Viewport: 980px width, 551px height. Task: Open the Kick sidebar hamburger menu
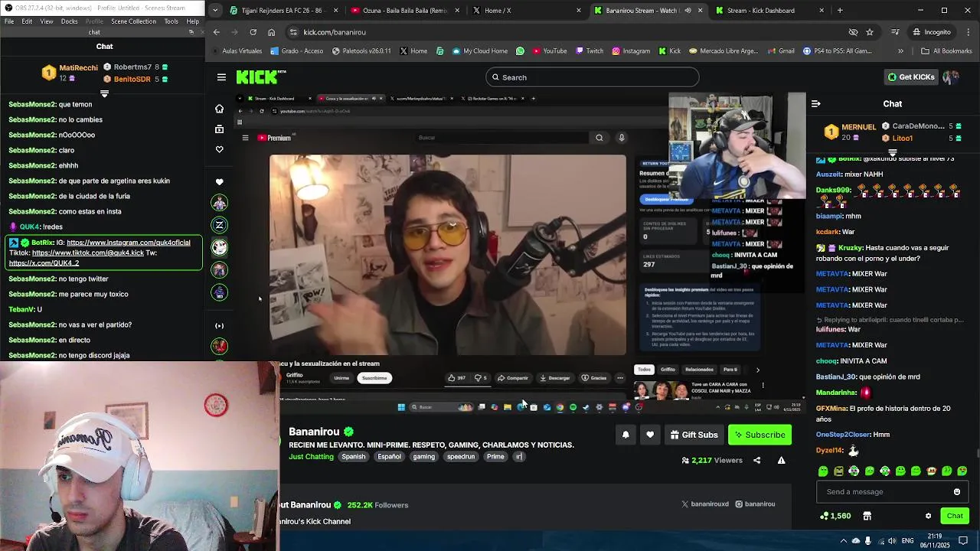click(x=221, y=77)
